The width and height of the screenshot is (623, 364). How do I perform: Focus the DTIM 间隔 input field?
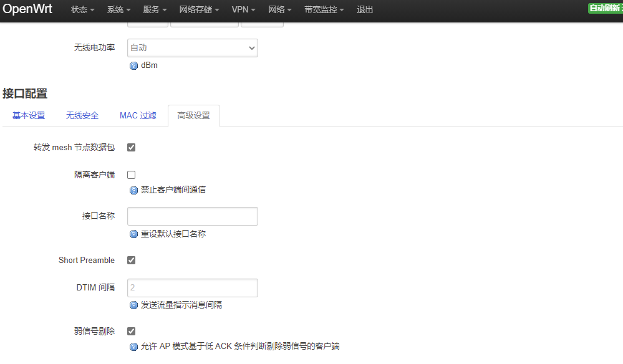[x=193, y=288]
